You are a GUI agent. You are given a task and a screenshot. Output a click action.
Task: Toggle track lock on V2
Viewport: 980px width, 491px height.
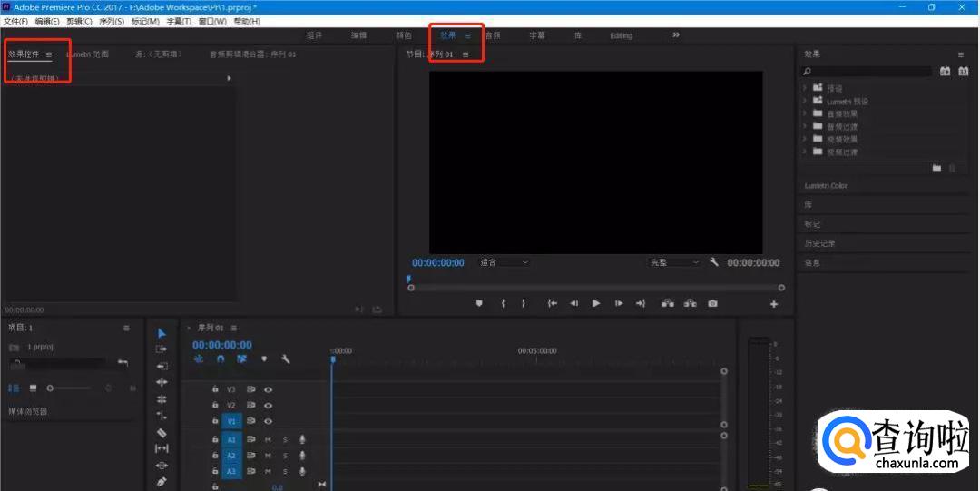coord(215,406)
